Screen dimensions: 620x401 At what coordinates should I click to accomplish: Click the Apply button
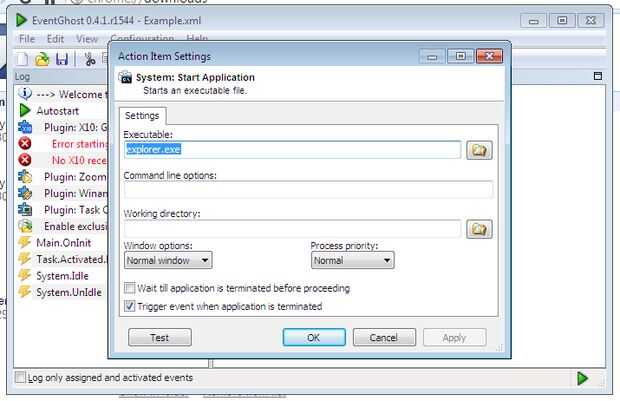pos(454,338)
